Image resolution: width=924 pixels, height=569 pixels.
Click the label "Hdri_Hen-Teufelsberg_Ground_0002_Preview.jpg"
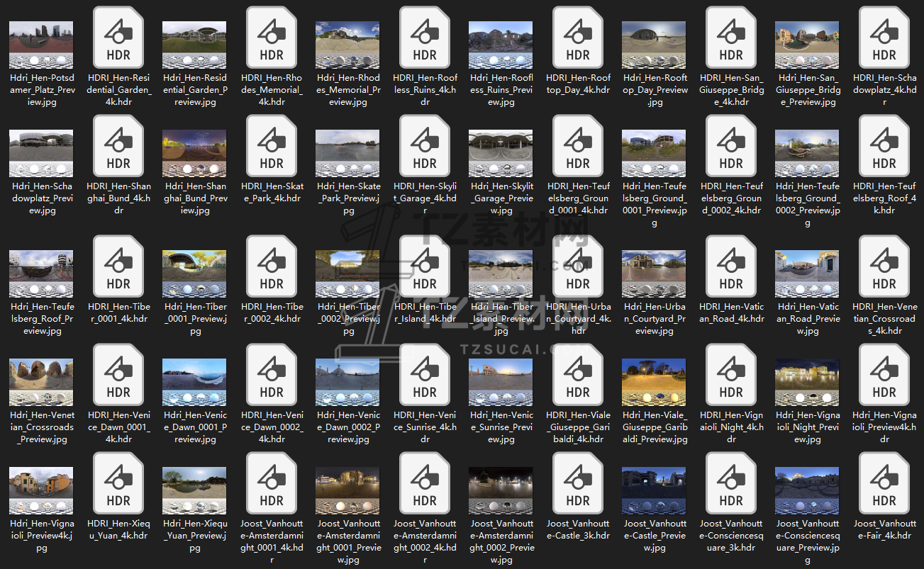click(807, 204)
